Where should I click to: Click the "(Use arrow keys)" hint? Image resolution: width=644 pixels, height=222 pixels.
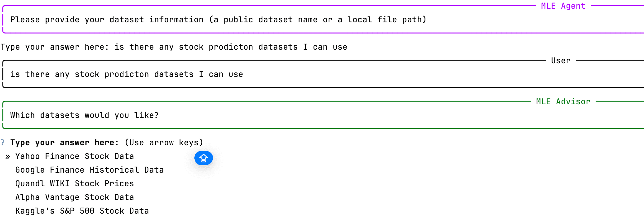164,143
